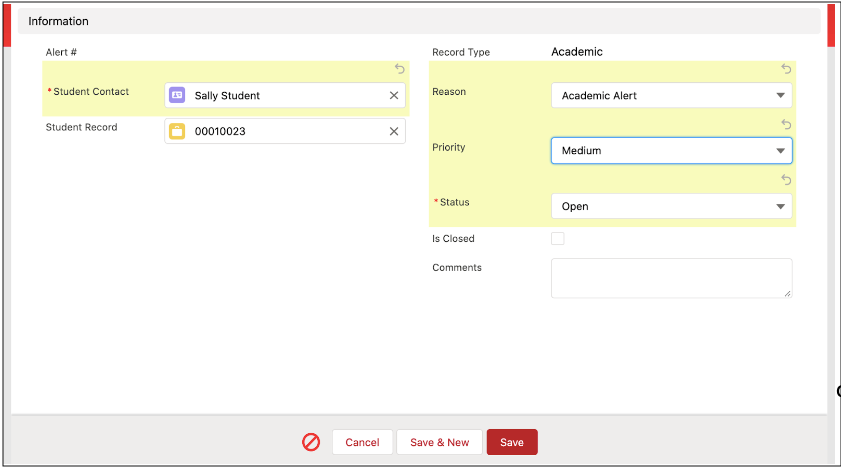Viewport: 841px width, 467px height.
Task: Open the Reason dropdown
Action: pos(671,96)
